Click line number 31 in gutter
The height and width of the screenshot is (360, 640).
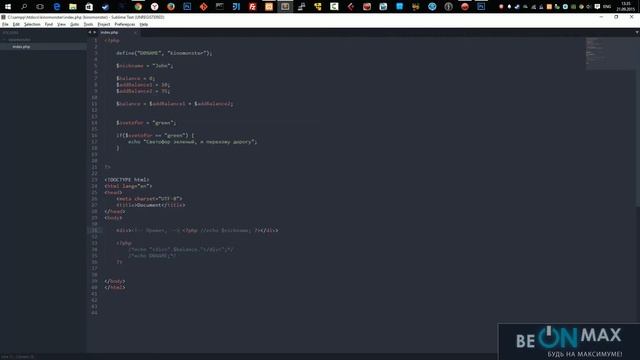[x=95, y=230]
